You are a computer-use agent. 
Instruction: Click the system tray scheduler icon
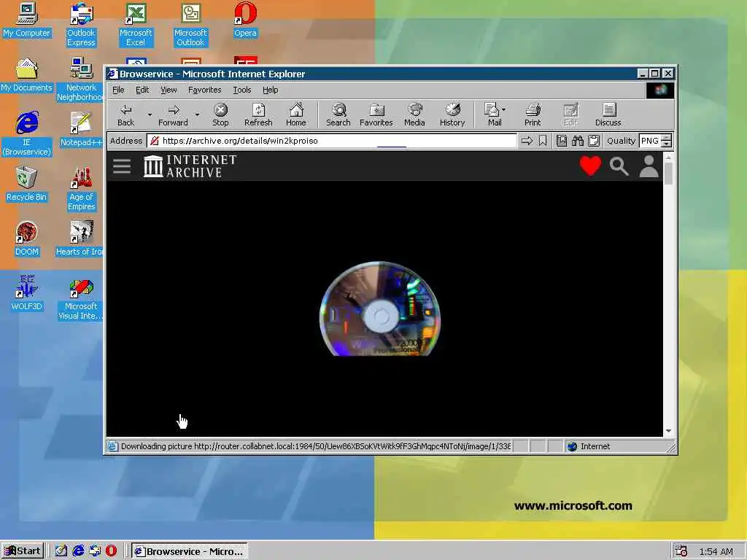[x=681, y=551]
